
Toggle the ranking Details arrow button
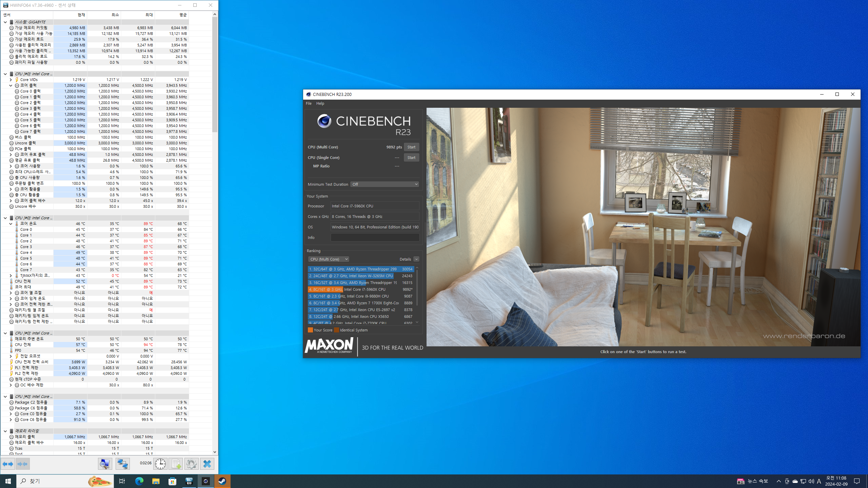(416, 259)
